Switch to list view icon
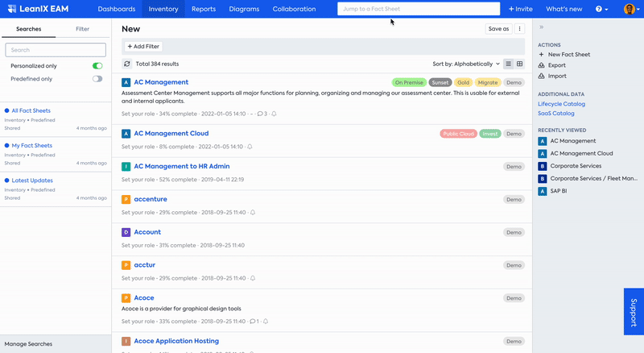 [x=509, y=64]
